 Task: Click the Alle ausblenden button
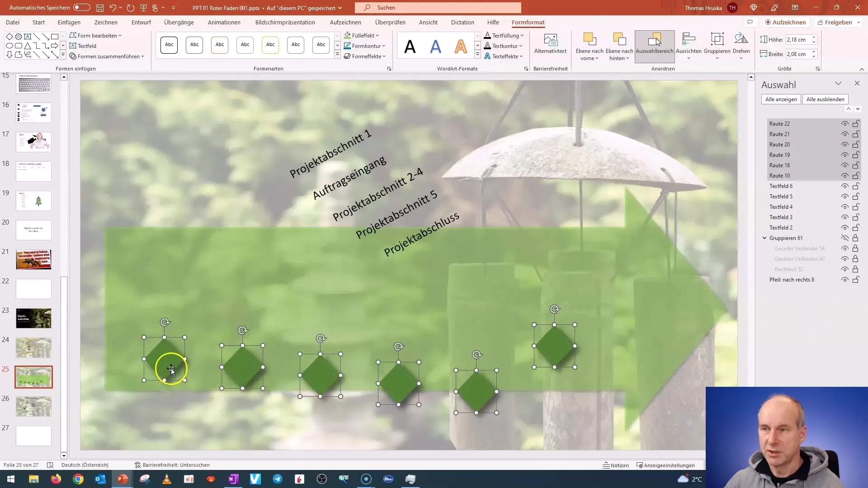point(826,99)
